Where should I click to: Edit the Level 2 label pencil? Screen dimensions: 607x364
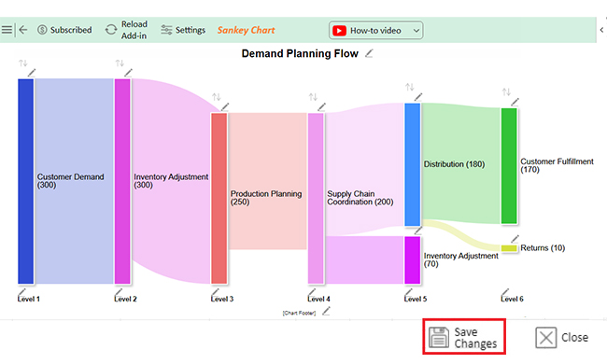[119, 292]
